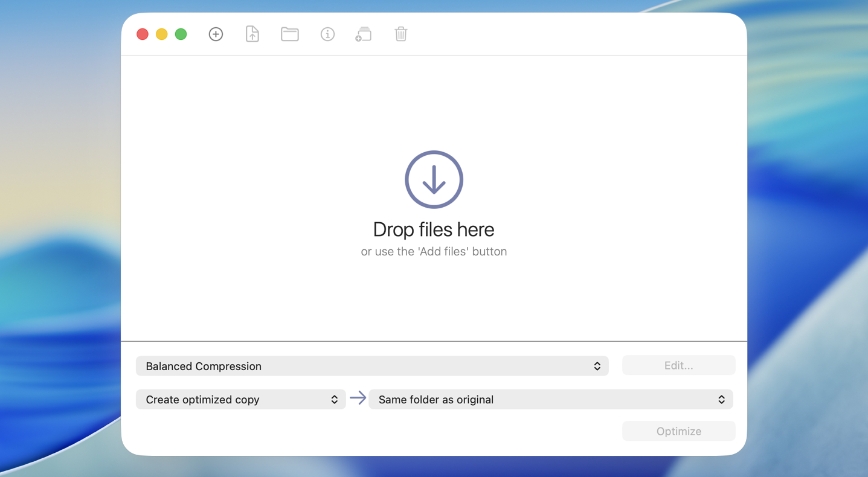Open the Balanced Compression preset menu

[371, 366]
